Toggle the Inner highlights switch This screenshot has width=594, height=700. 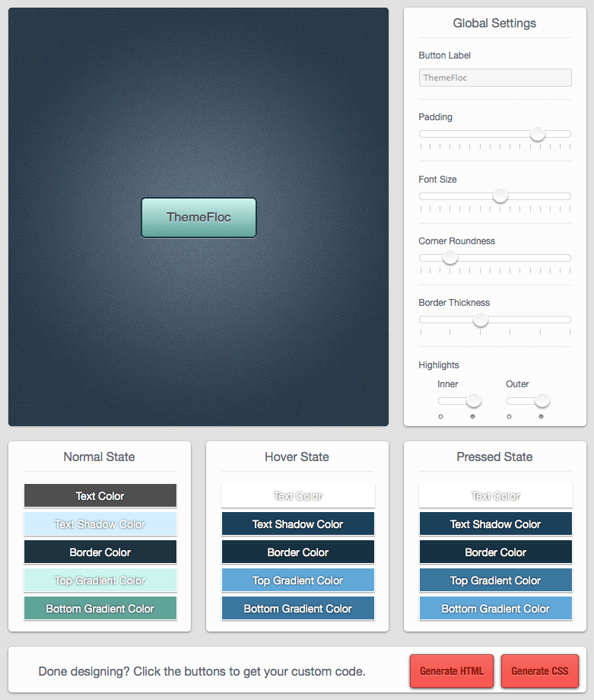point(459,400)
